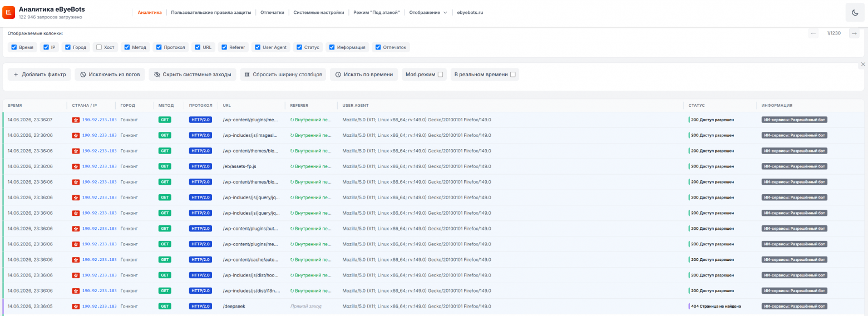868x316 pixels.
Task: Toggle dark mode moon icon
Action: (x=854, y=12)
